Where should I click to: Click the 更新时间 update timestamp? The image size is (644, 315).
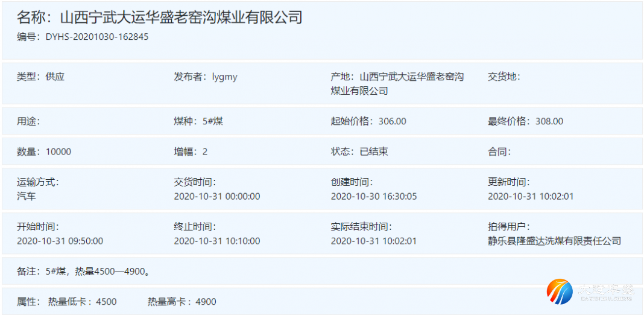coord(530,196)
